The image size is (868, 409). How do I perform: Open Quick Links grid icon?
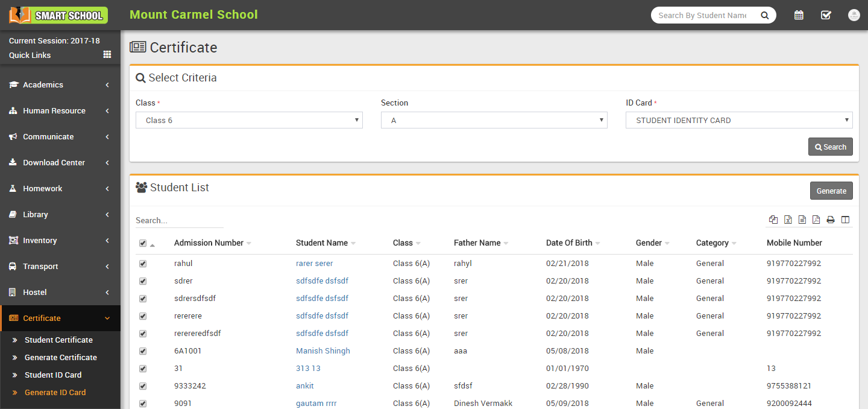(107, 54)
